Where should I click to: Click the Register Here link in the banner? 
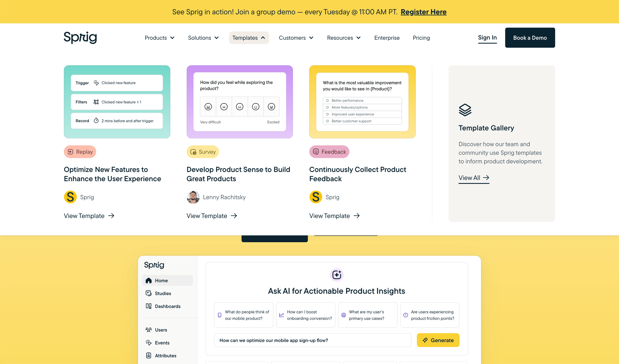point(423,12)
